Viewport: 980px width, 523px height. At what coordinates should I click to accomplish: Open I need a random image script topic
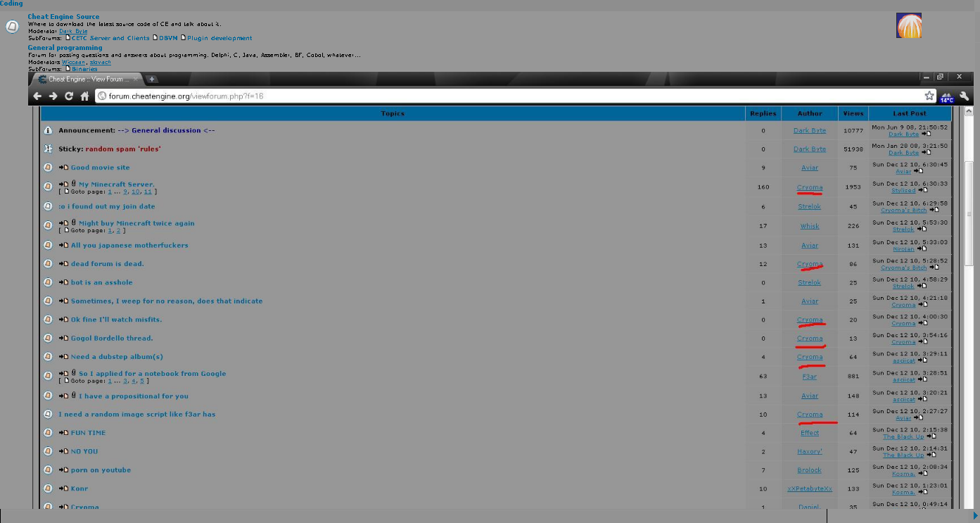pyautogui.click(x=137, y=414)
